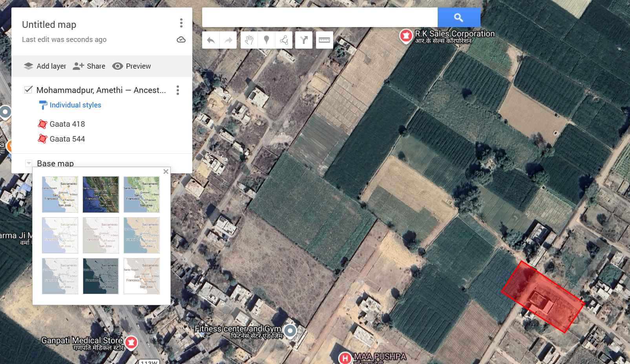
Task: Open map Preview
Action: coord(131,66)
